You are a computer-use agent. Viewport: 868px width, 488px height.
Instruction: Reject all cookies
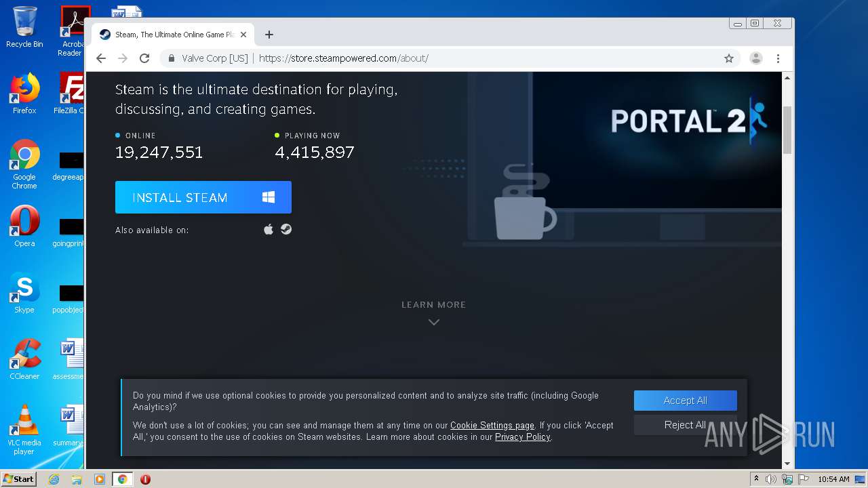(686, 425)
